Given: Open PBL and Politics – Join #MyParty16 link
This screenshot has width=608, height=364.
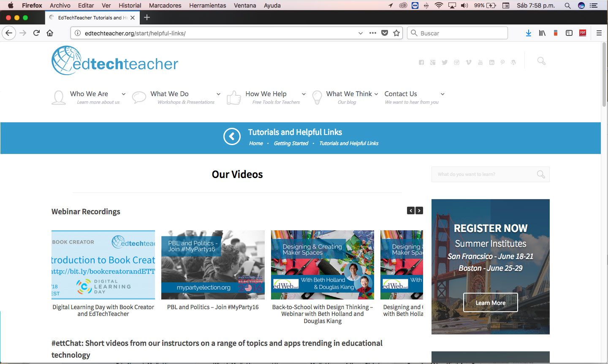Looking at the screenshot, I should tap(213, 307).
